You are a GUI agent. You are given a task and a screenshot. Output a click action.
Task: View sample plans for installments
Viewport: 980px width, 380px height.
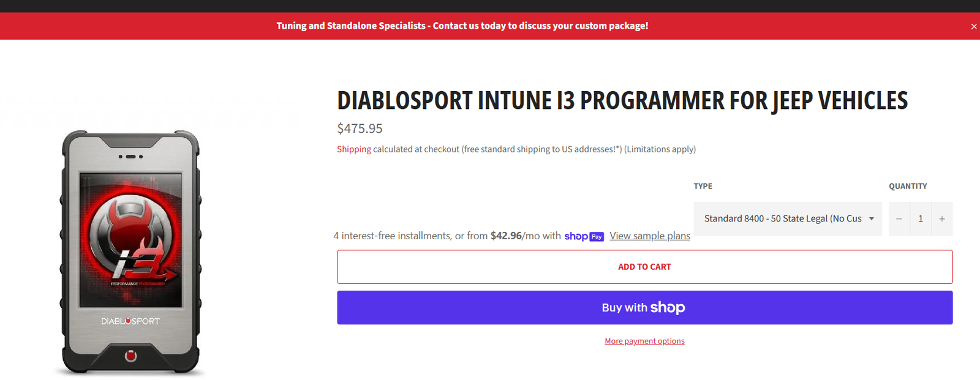point(649,236)
